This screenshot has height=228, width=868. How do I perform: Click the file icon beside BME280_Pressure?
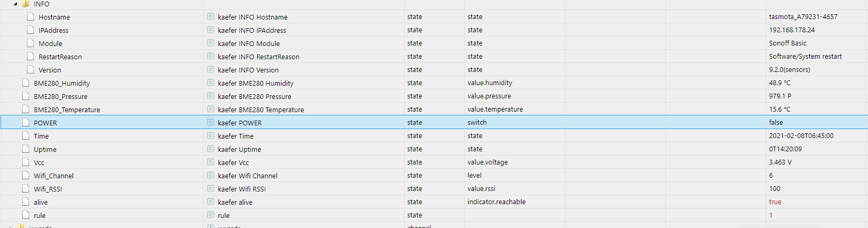point(26,96)
